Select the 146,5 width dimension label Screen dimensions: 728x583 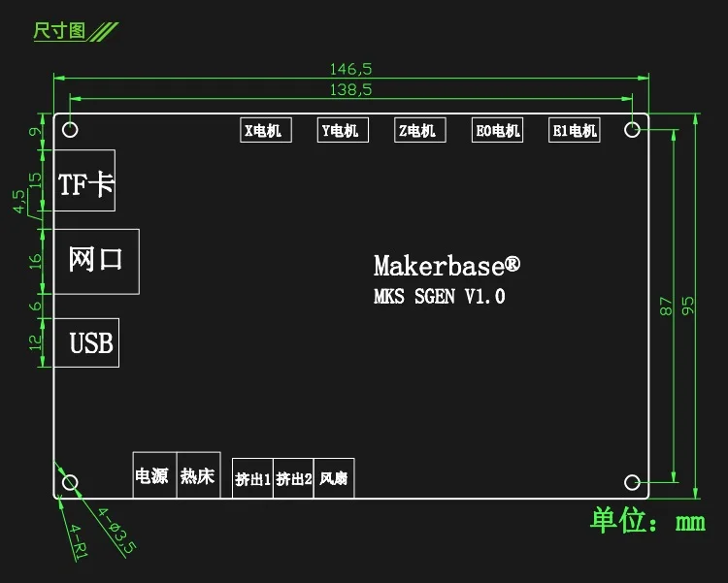350,69
